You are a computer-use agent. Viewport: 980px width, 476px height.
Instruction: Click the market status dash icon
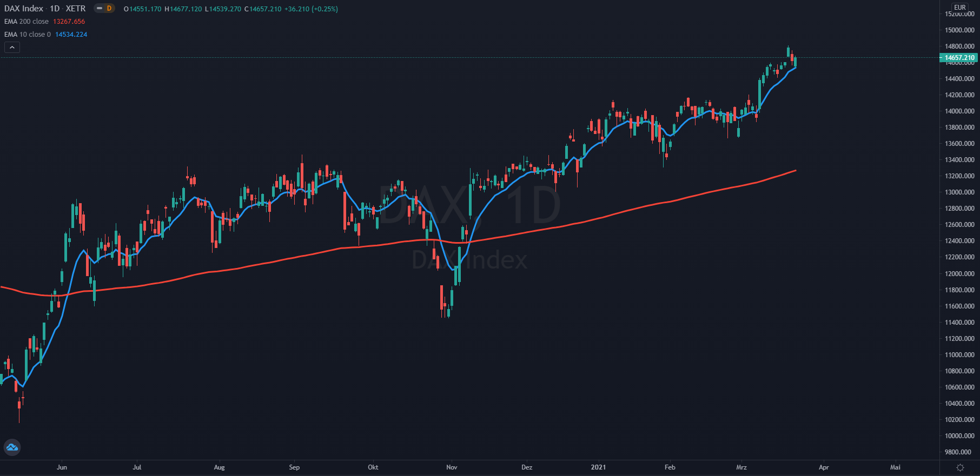[100, 9]
